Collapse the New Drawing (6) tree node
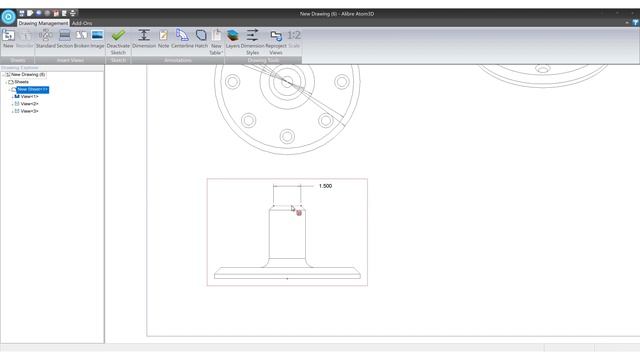640x360 pixels. tap(3, 75)
